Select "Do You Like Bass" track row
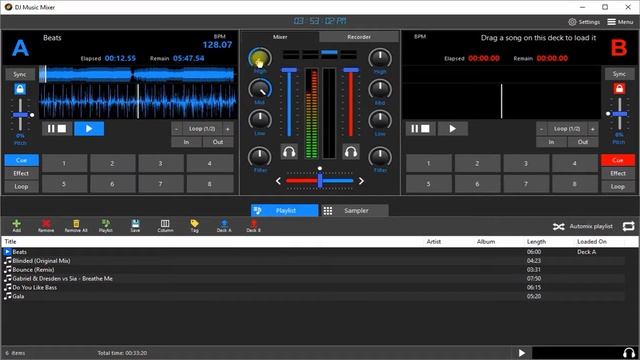This screenshot has height=360, width=640. pyautogui.click(x=313, y=288)
